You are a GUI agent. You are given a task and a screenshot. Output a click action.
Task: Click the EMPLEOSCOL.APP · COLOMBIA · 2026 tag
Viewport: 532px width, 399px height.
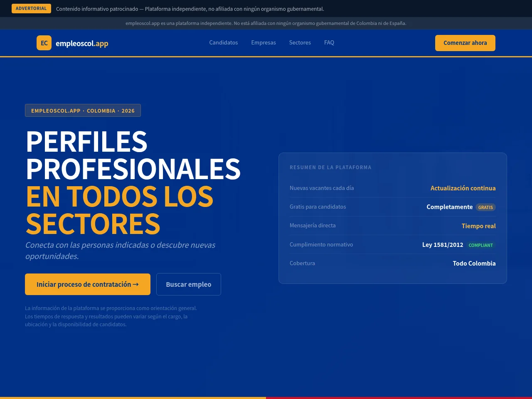pos(83,111)
